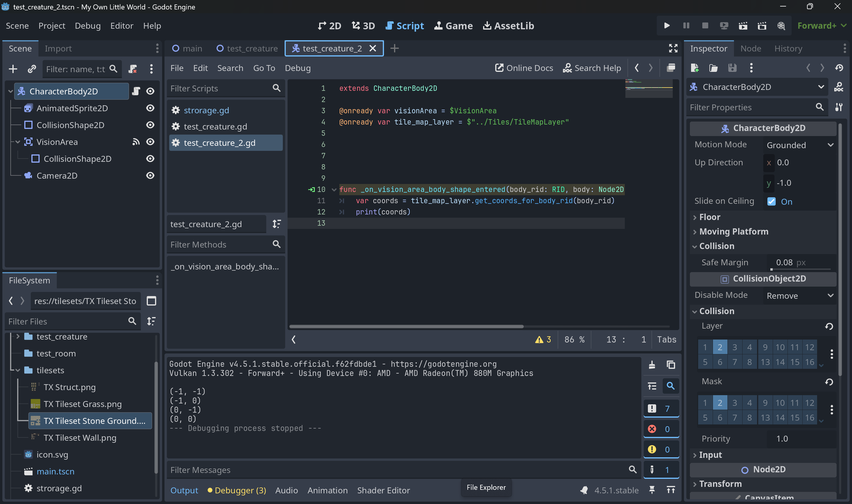Collapse the tilesets folder in FileSystem
The image size is (852, 504).
[x=18, y=370]
